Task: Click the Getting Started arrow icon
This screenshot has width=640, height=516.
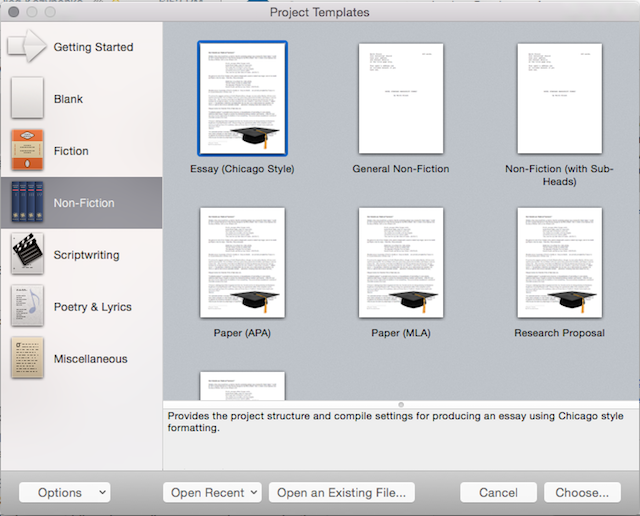Action: click(27, 46)
